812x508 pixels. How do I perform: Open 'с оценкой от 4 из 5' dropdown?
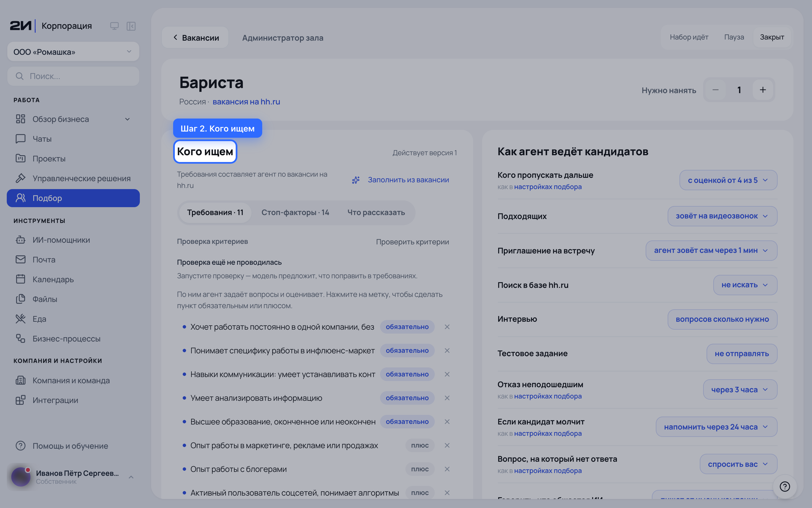[728, 180]
